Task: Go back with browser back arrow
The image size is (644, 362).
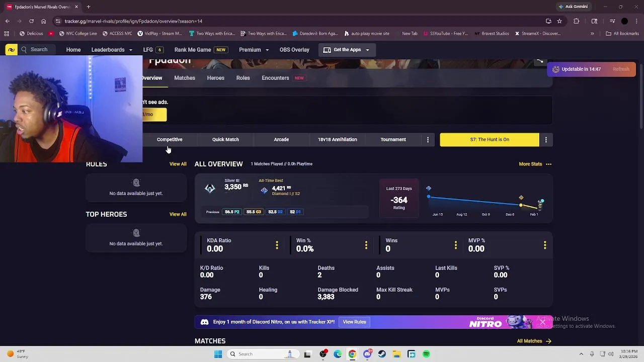Action: (7, 21)
